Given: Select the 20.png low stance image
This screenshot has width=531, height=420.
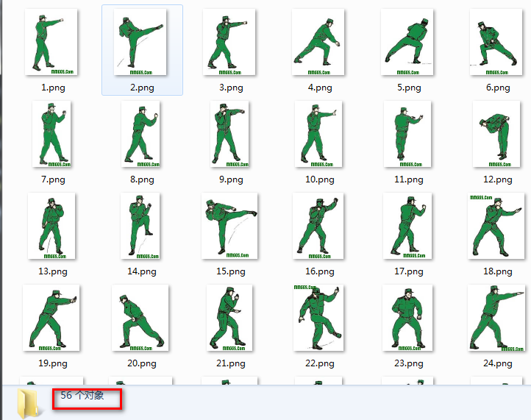Looking at the screenshot, I should [140, 318].
